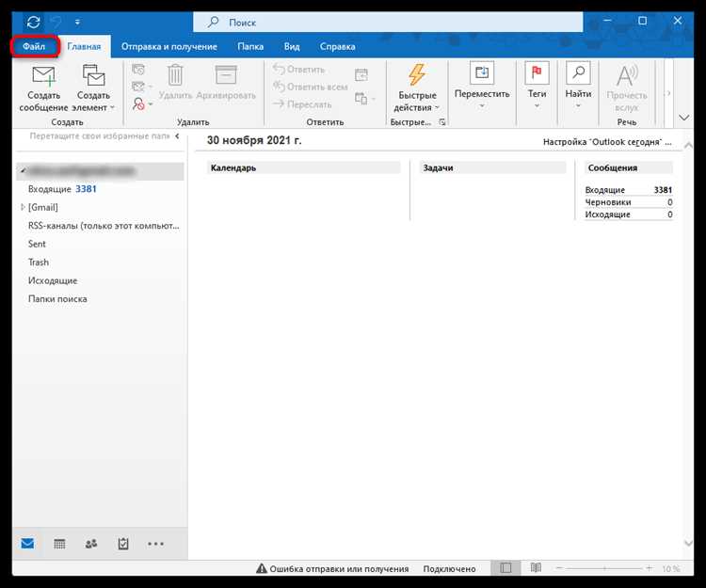The height and width of the screenshot is (588, 706).
Task: Open the Папка ribbon tab
Action: tap(250, 46)
